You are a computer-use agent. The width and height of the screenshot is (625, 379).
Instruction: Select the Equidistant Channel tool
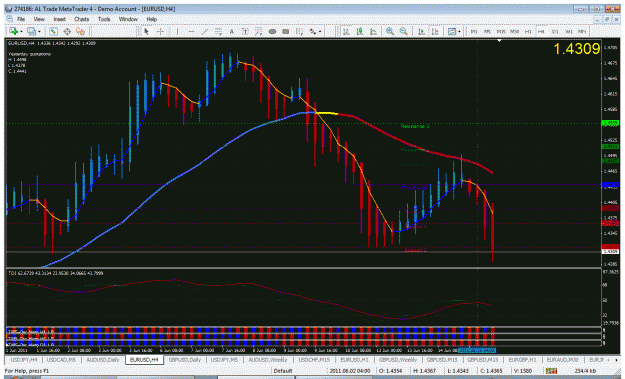pyautogui.click(x=218, y=31)
